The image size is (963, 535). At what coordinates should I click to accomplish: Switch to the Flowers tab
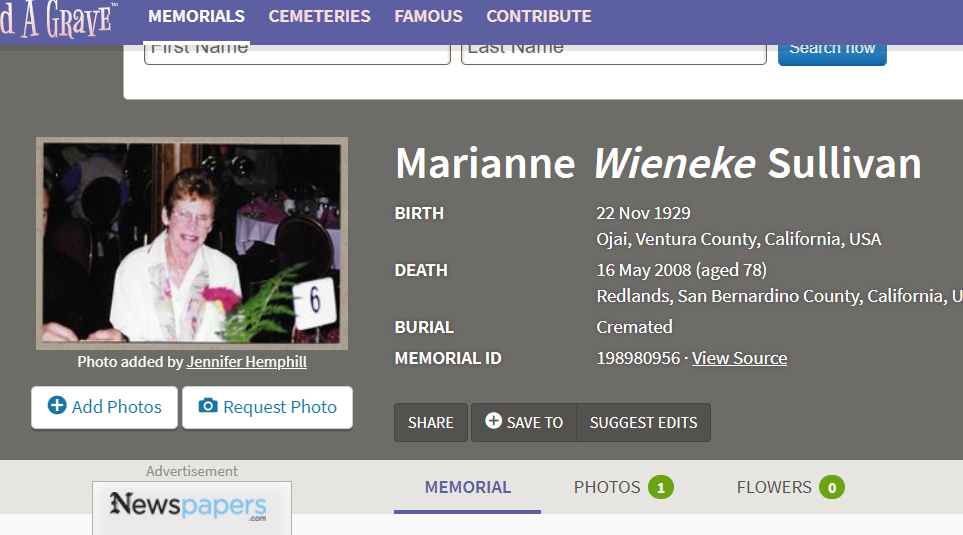click(790, 487)
